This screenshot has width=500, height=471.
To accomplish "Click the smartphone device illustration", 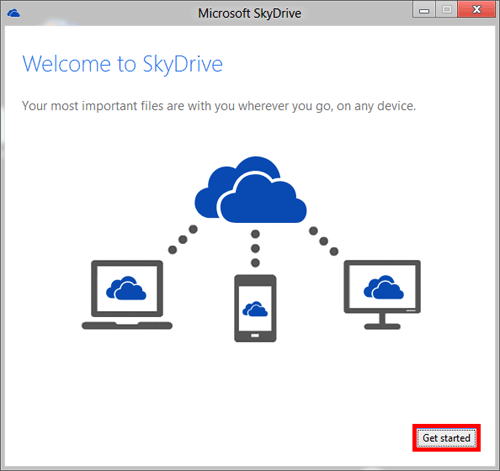I will 255,308.
